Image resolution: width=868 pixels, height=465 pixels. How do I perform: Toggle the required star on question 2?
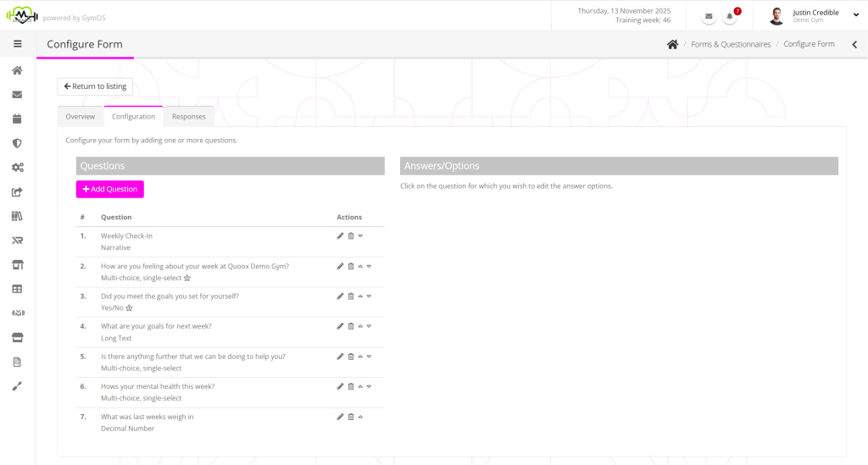point(187,278)
